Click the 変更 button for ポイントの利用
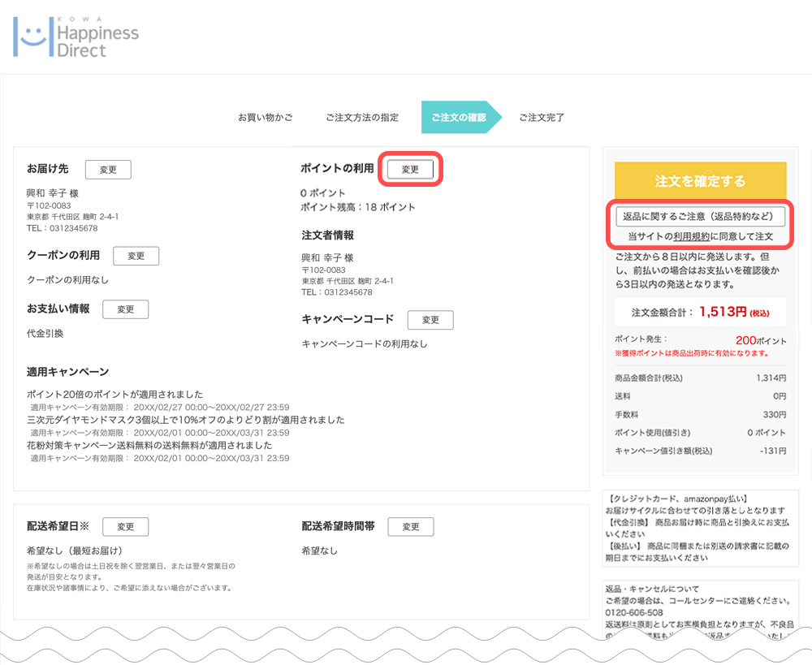Viewport: 812px width, 665px height. (410, 169)
